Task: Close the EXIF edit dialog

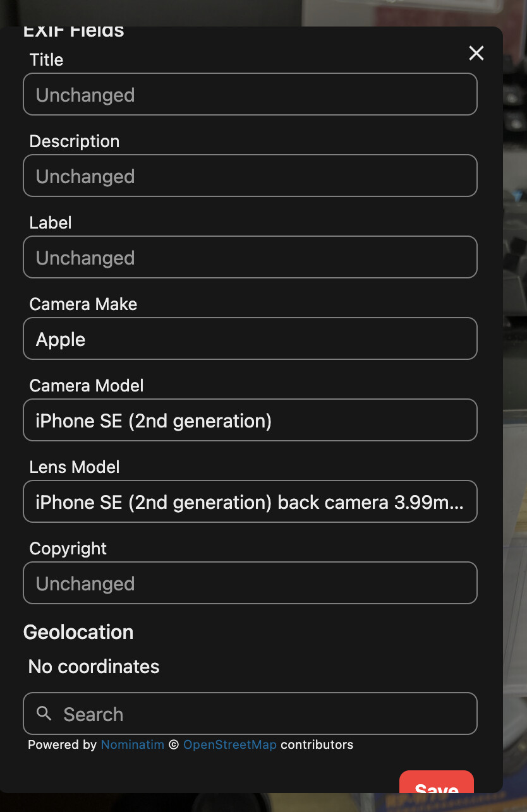Action: pyautogui.click(x=476, y=53)
